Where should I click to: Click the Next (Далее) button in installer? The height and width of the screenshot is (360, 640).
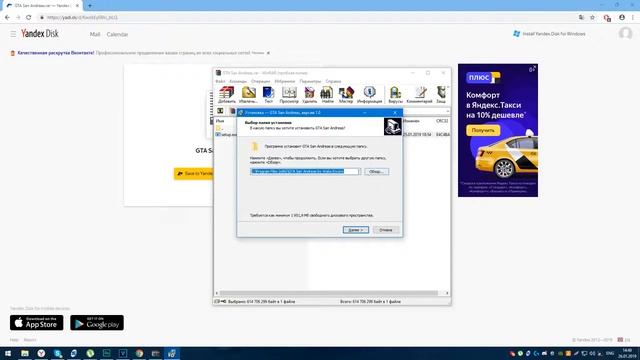click(356, 230)
